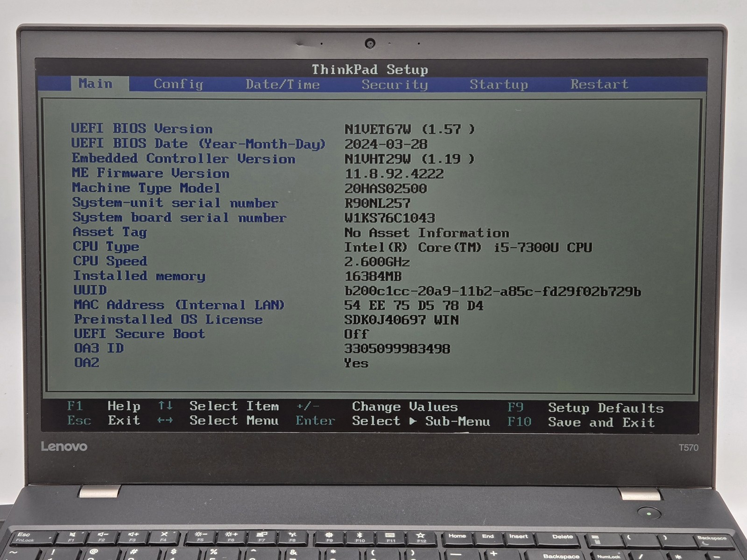The width and height of the screenshot is (747, 560).
Task: Click the UEFI BIOS Version label
Action: pos(142,128)
